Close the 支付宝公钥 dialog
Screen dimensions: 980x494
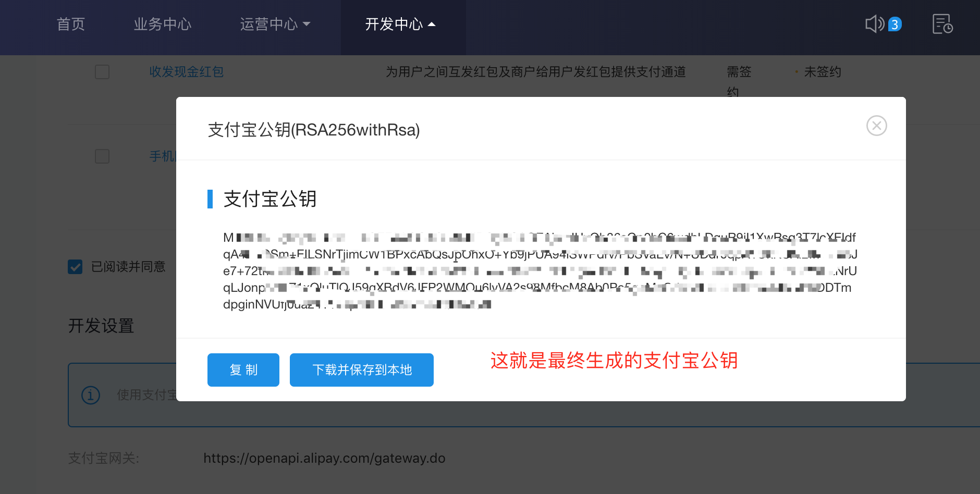pyautogui.click(x=877, y=126)
